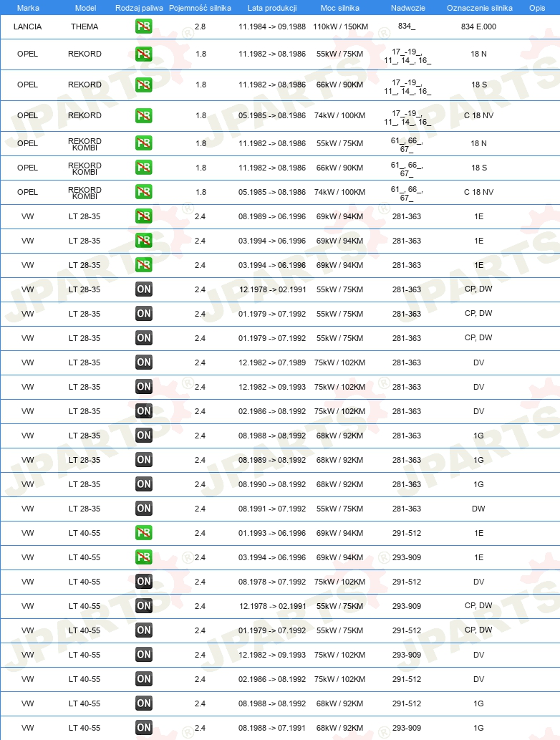560x740 pixels.
Task: Click the '11.1984 -> 09.1988' production years cell
Action: click(x=272, y=27)
